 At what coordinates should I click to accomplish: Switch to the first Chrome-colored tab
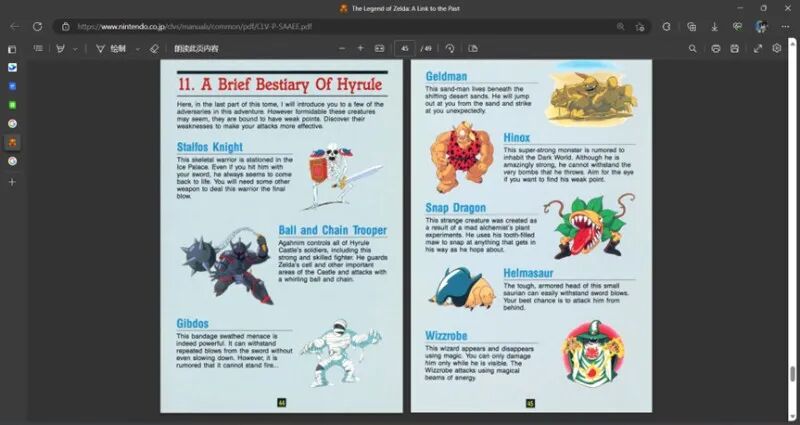coord(12,123)
